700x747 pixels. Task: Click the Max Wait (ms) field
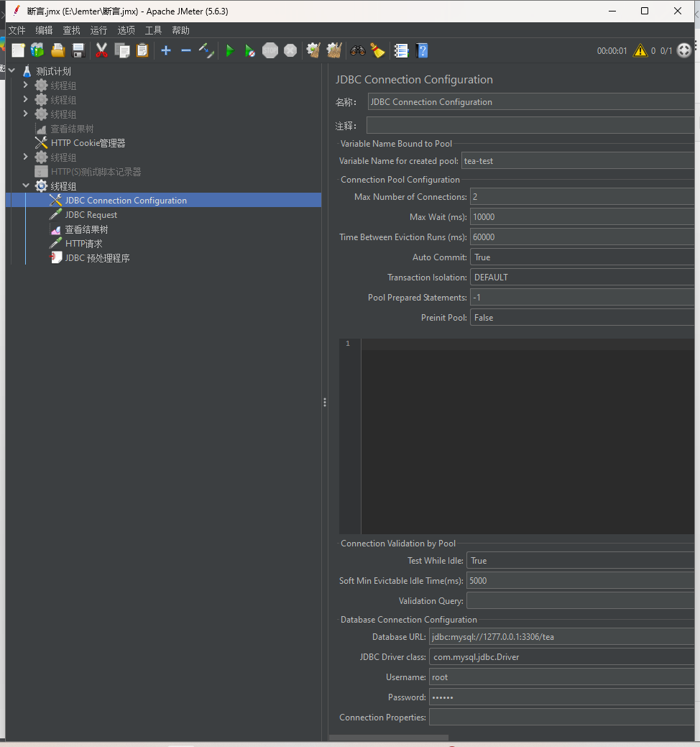pos(582,216)
